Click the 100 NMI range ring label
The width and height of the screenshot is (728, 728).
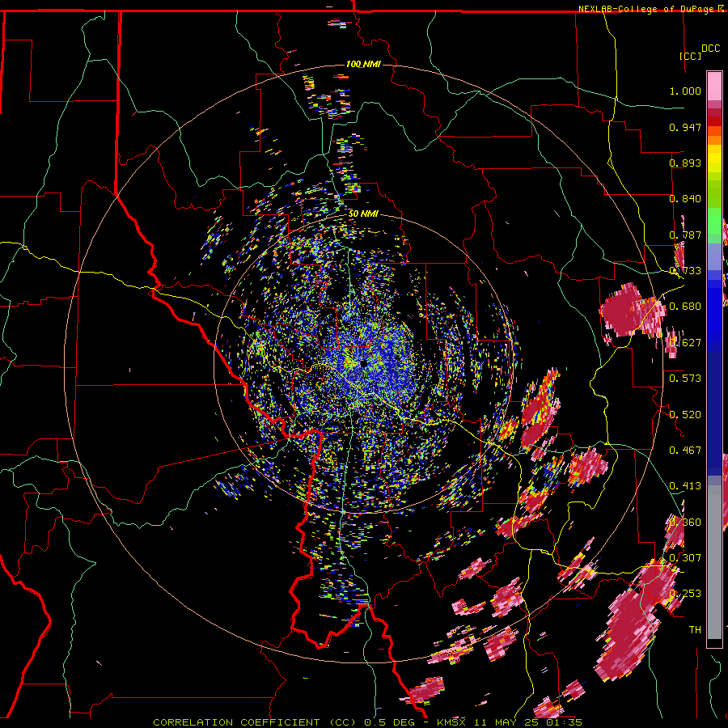click(363, 64)
